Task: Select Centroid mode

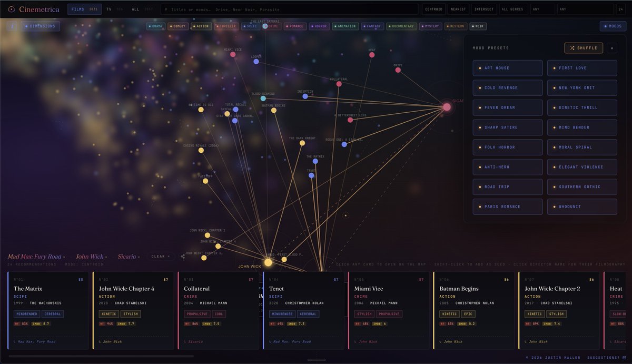Action: 434,9
